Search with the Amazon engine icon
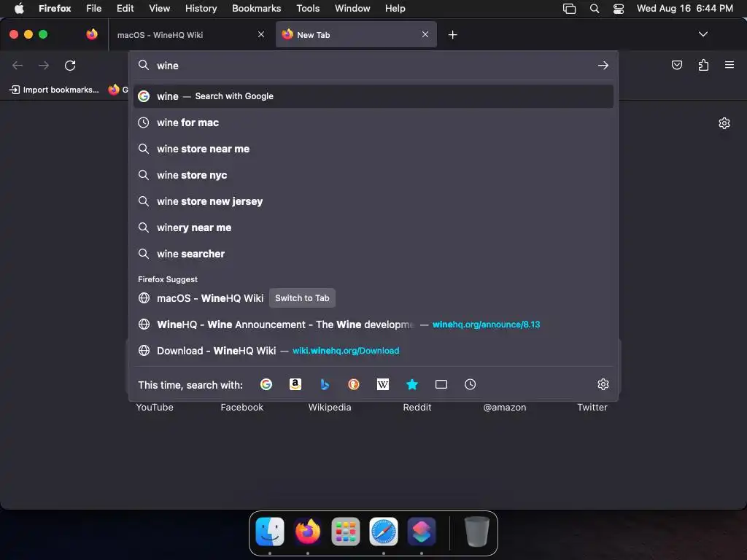 click(x=295, y=384)
